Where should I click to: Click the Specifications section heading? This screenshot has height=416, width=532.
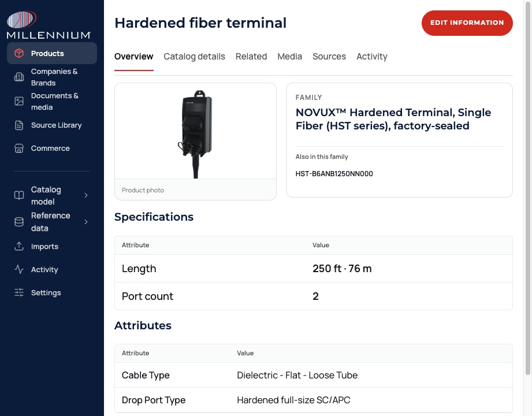[x=154, y=217]
